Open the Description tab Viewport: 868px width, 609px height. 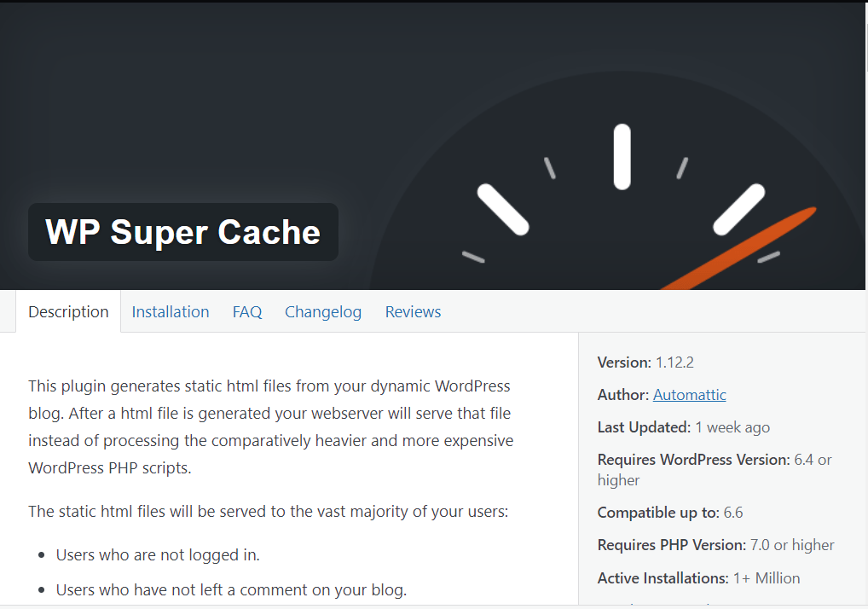(69, 311)
